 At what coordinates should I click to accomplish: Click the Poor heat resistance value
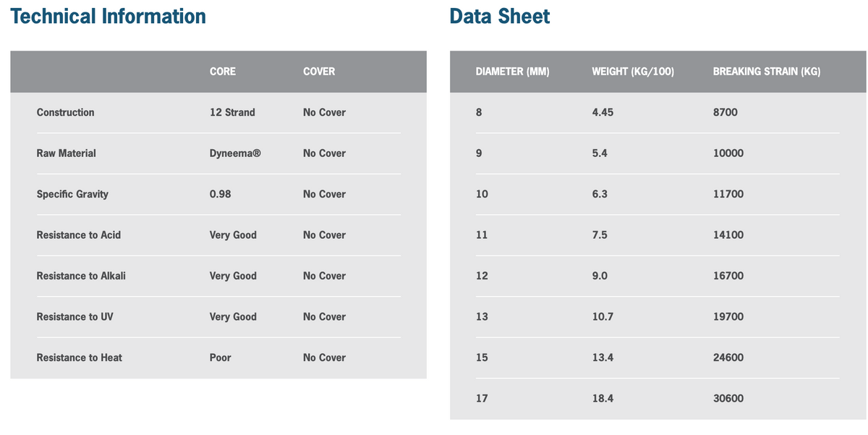(x=220, y=358)
